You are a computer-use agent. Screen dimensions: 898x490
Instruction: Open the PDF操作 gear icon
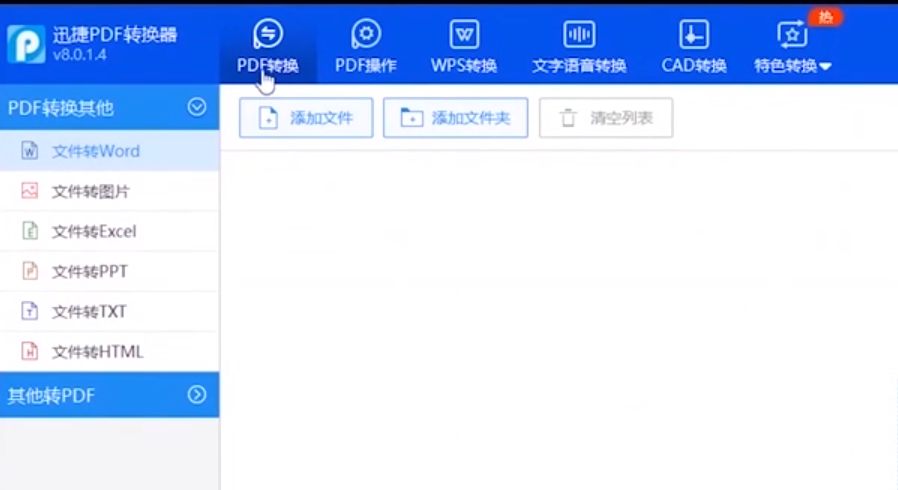(x=366, y=34)
